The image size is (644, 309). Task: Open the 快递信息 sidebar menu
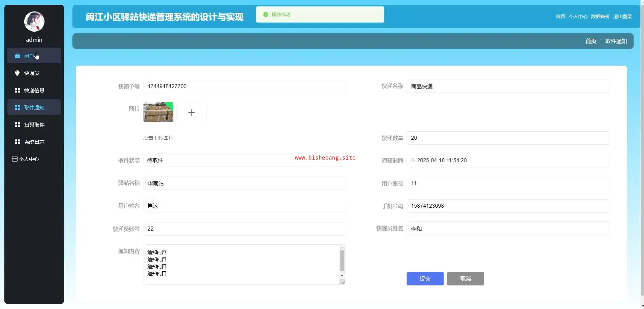(x=34, y=90)
